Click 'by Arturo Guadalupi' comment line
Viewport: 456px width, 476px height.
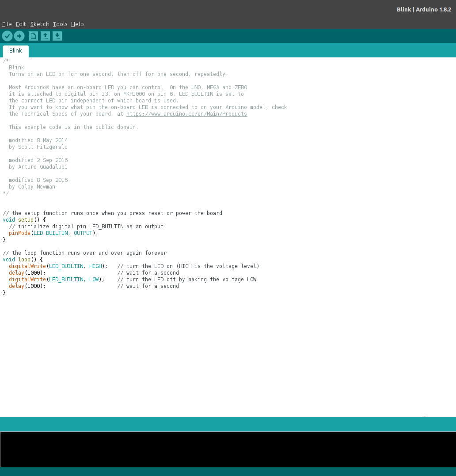click(x=38, y=167)
